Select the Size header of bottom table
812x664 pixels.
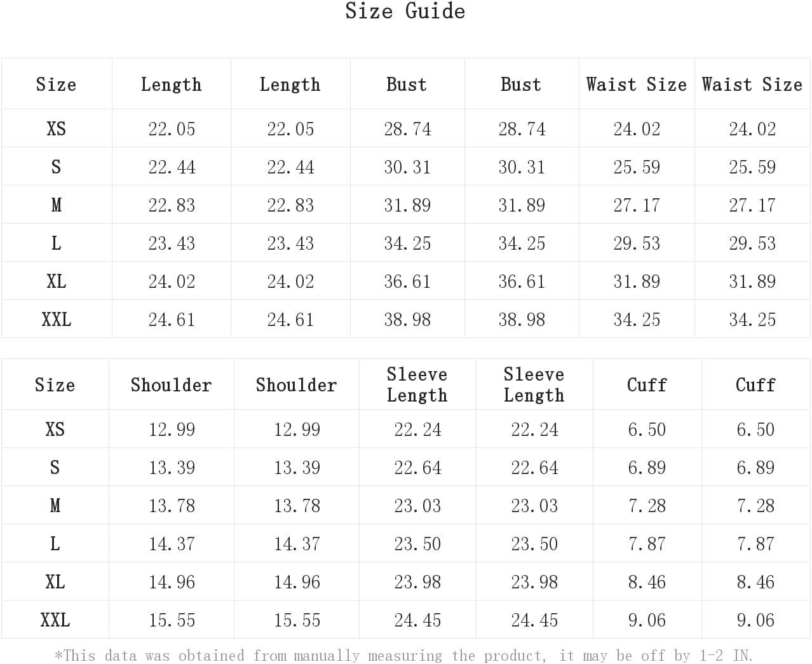55,385
